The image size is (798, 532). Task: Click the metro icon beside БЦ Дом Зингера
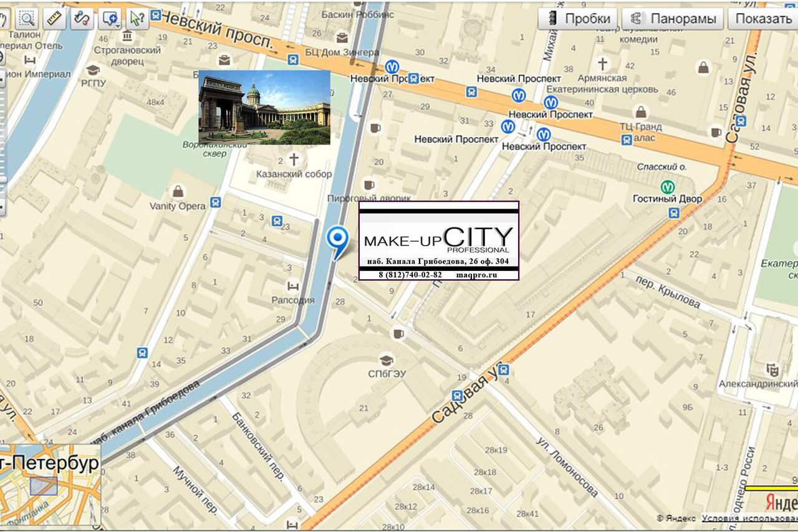point(392,66)
